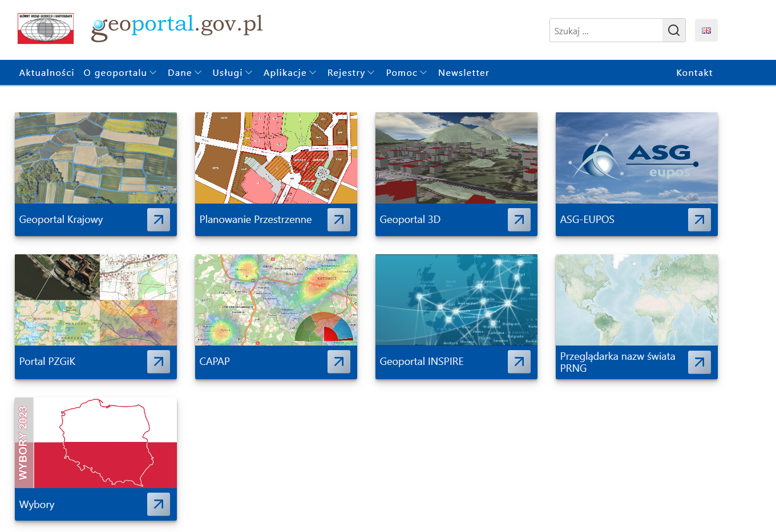Screen dimensions: 776x532
Task: Open the Rejestry dropdown
Action: (350, 72)
